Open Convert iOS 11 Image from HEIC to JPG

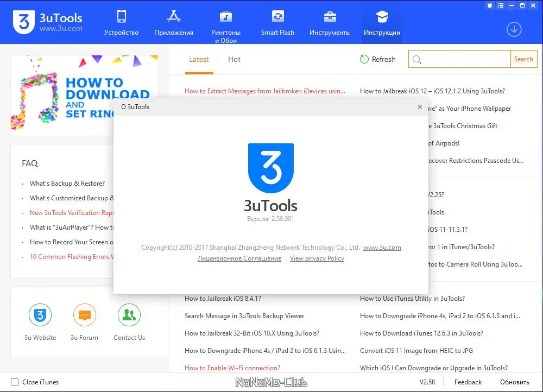point(416,350)
